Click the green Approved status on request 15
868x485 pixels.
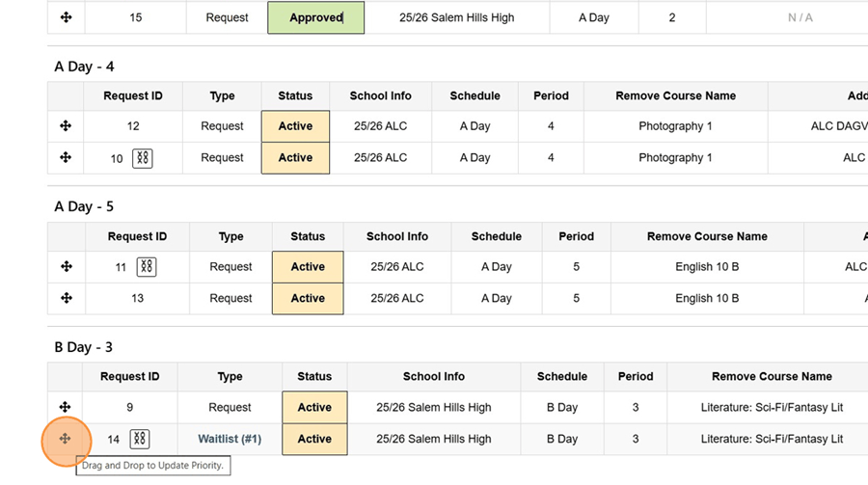tap(315, 17)
